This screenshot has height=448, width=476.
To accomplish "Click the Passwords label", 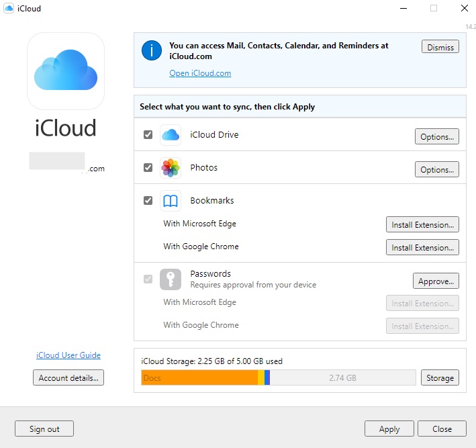I will tap(211, 273).
